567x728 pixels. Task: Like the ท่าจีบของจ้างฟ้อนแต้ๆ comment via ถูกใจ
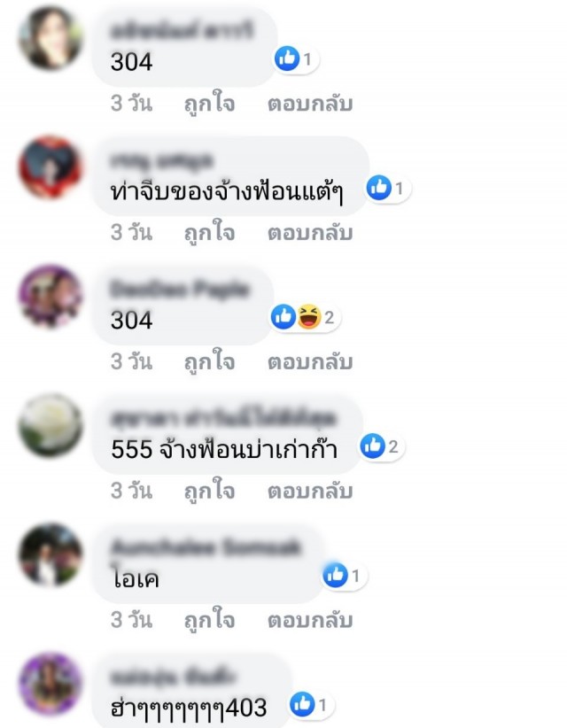[x=209, y=232]
